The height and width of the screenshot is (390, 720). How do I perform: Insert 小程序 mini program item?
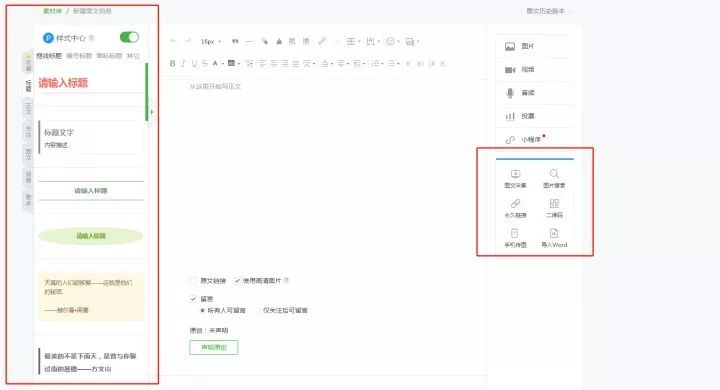tap(534, 140)
